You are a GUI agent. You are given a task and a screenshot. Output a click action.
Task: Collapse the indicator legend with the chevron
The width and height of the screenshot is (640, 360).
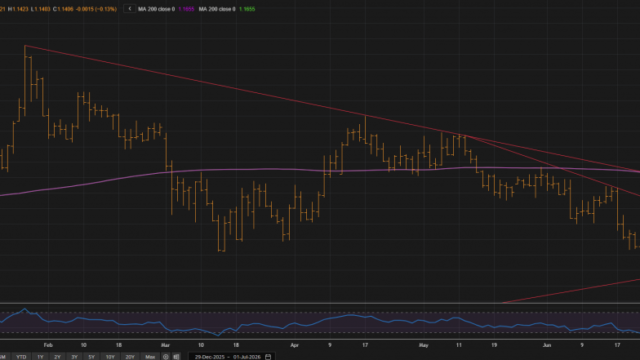click(129, 9)
